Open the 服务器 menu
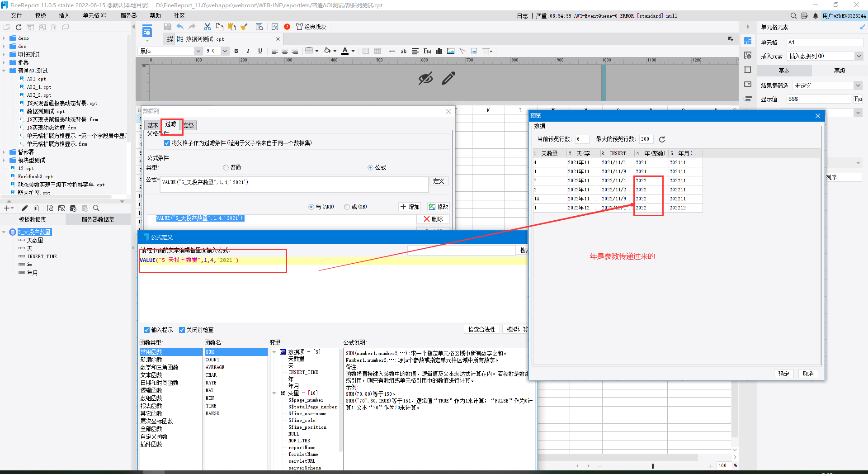The height and width of the screenshot is (474, 868). 128,15
